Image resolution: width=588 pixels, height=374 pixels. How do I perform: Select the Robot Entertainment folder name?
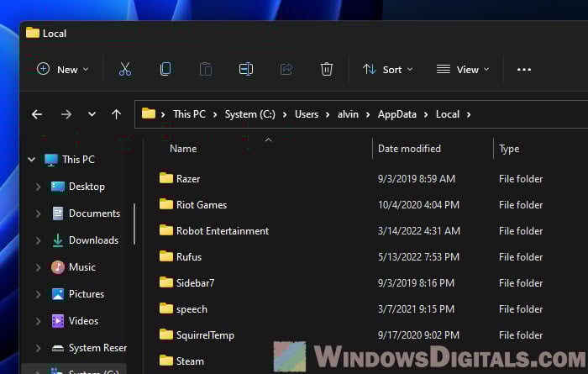[223, 231]
